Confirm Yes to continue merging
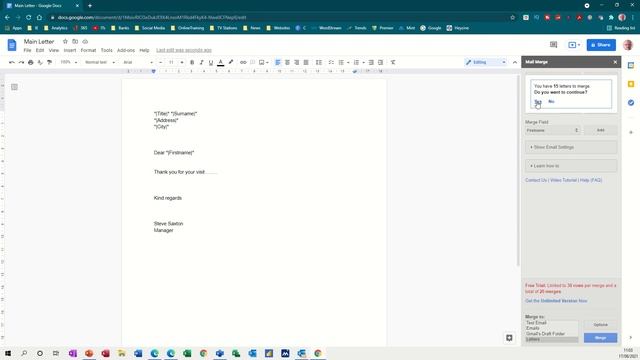The image size is (640, 360). click(x=538, y=102)
